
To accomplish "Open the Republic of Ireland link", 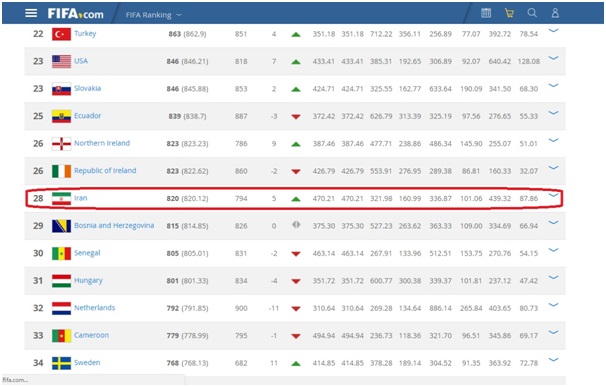I will pyautogui.click(x=105, y=171).
